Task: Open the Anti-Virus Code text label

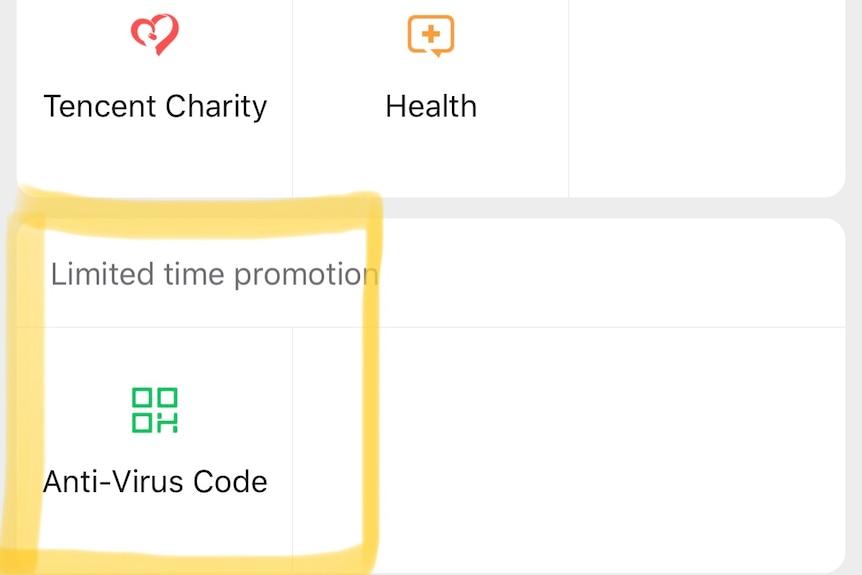Action: (155, 482)
